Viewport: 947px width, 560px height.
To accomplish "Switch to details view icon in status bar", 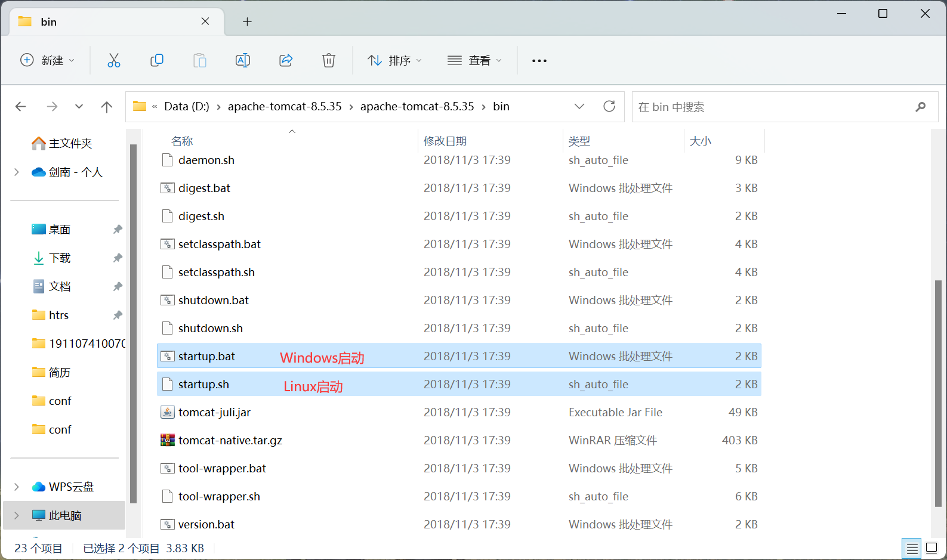I will coord(912,548).
